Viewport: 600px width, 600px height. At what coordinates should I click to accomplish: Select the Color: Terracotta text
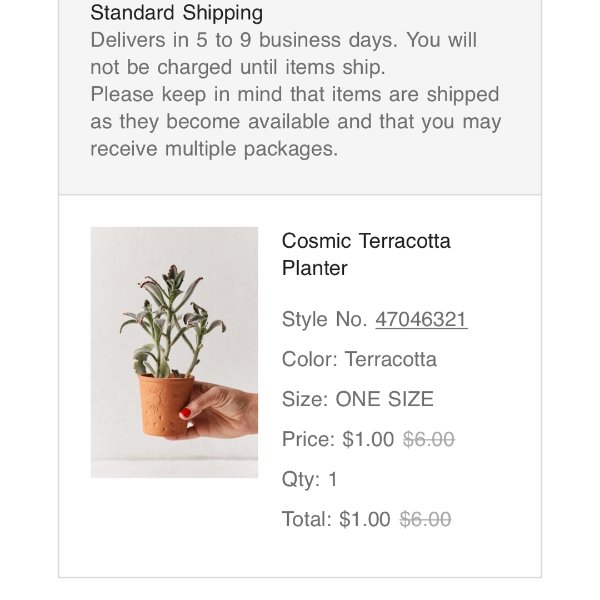coord(359,359)
